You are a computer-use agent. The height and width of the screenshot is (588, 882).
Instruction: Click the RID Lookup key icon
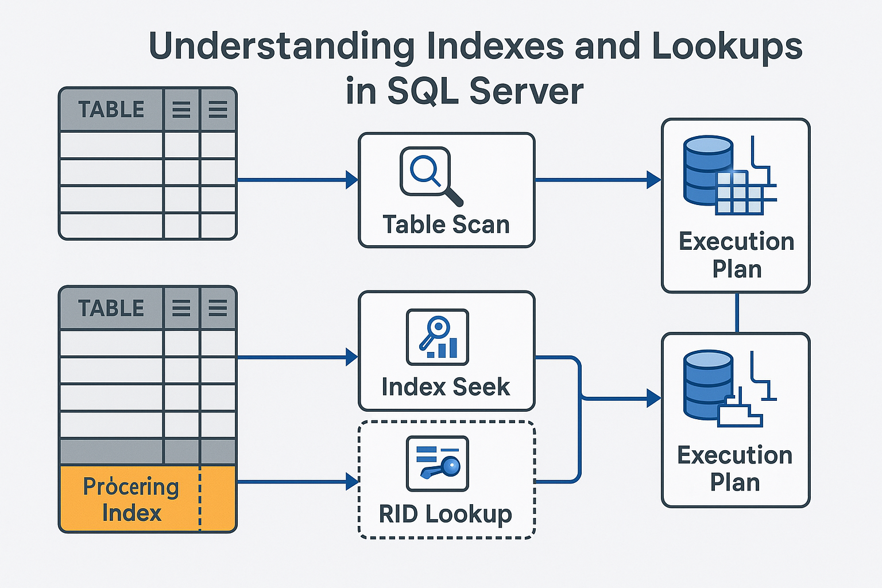[x=438, y=463]
